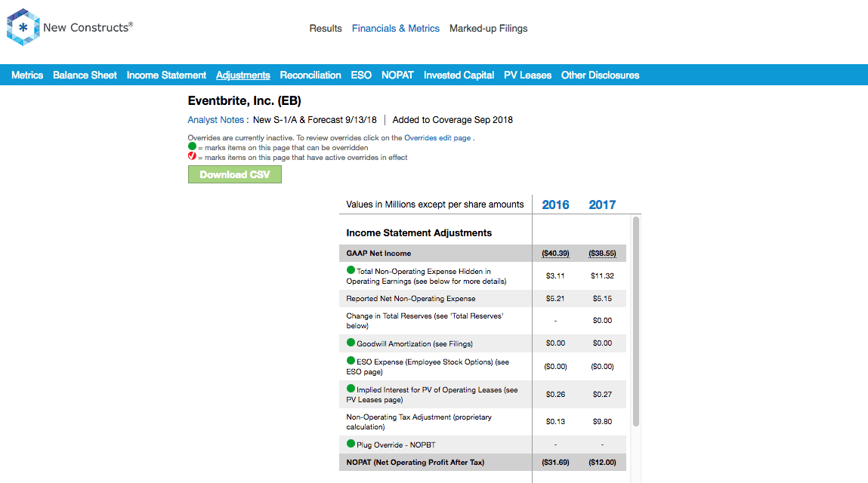Click 'Values in Millions except per share amounts'
The width and height of the screenshot is (868, 483).
[434, 205]
